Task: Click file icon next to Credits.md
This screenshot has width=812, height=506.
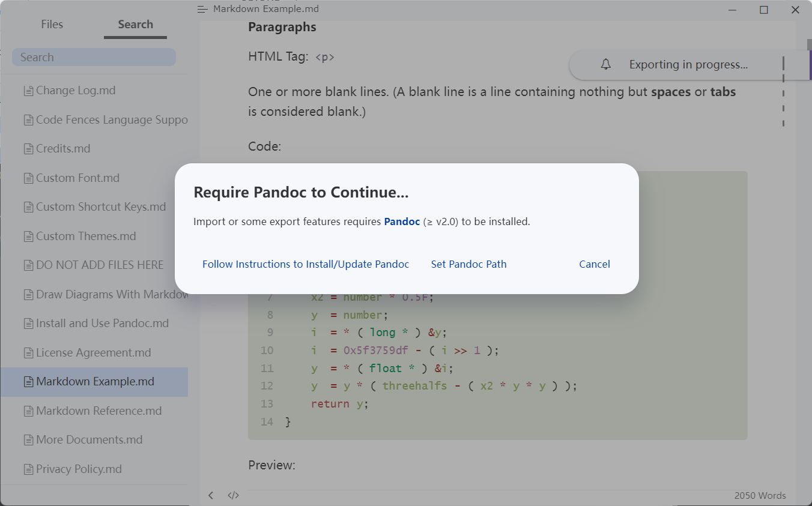Action: [x=28, y=149]
